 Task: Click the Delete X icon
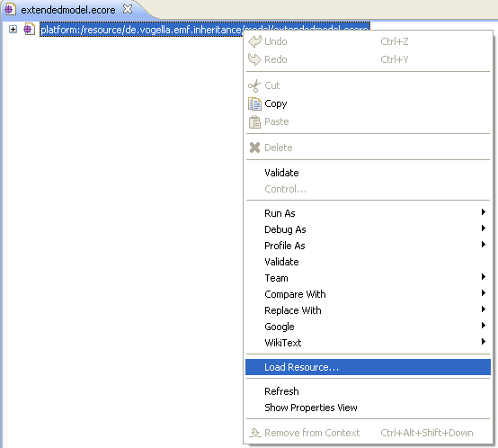point(254,148)
